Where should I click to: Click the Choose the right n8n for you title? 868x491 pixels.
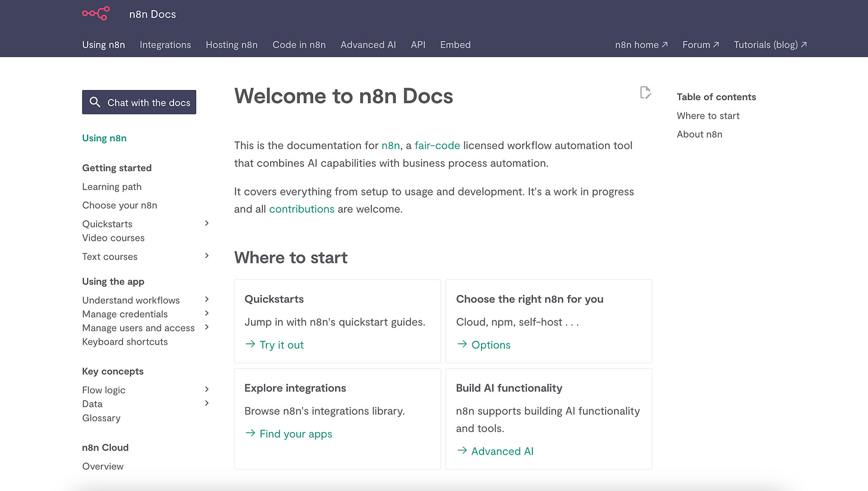(530, 299)
